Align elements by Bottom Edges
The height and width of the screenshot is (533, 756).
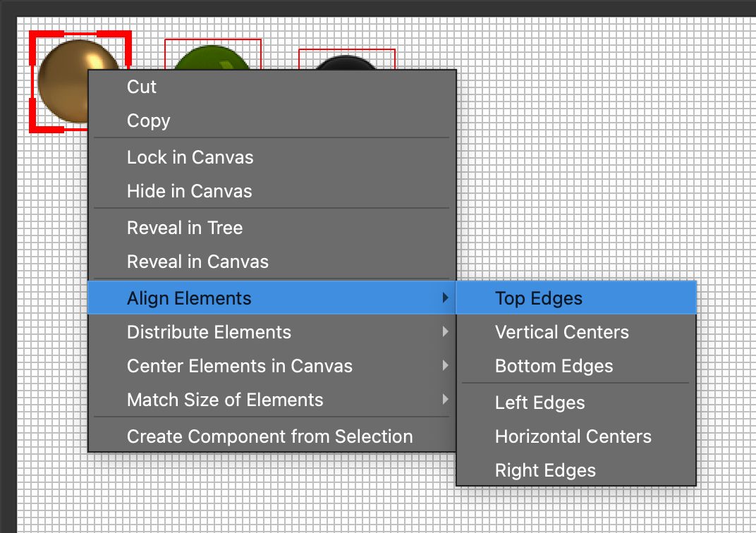(554, 366)
